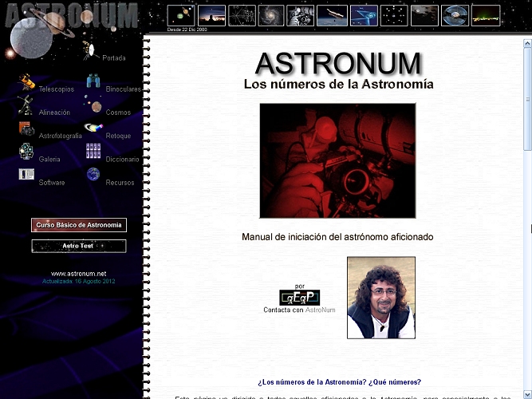Open the Galería photo collage icon
The width and height of the screenshot is (532, 399).
click(x=26, y=151)
